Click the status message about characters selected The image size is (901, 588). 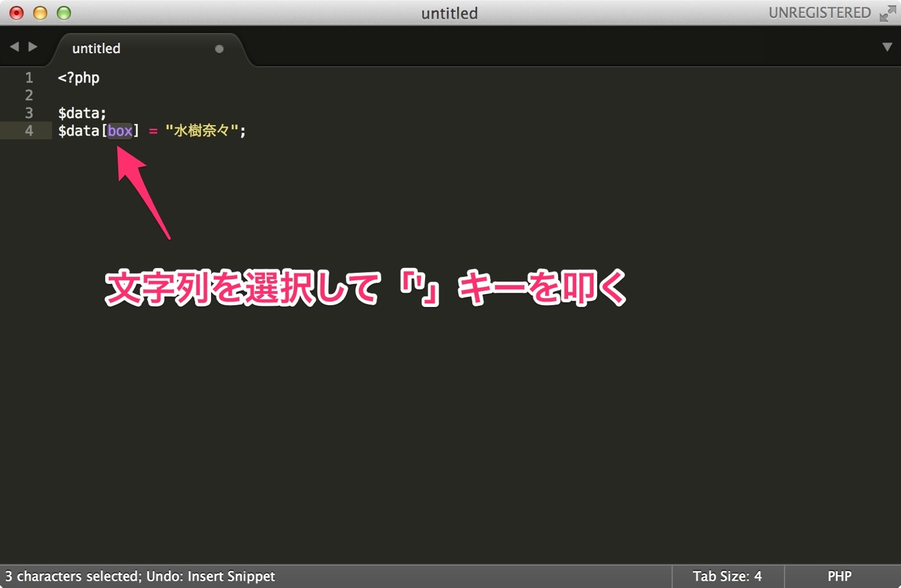pyautogui.click(x=140, y=576)
